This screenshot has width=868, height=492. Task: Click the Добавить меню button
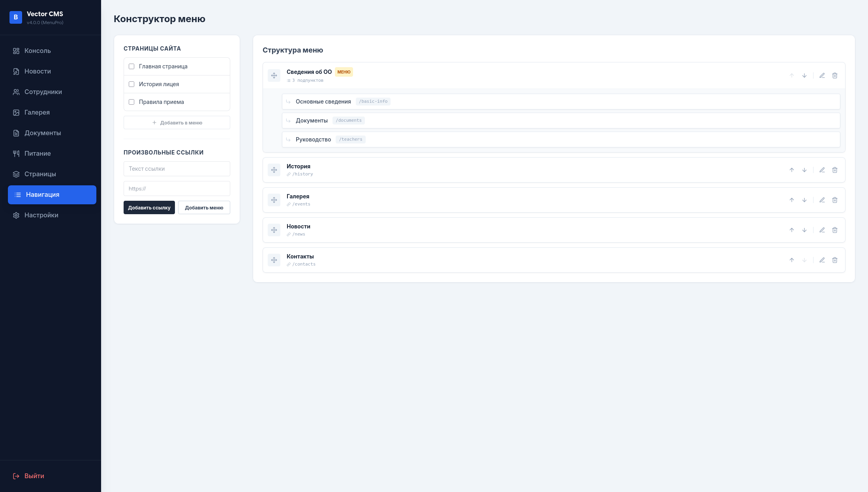pos(204,207)
